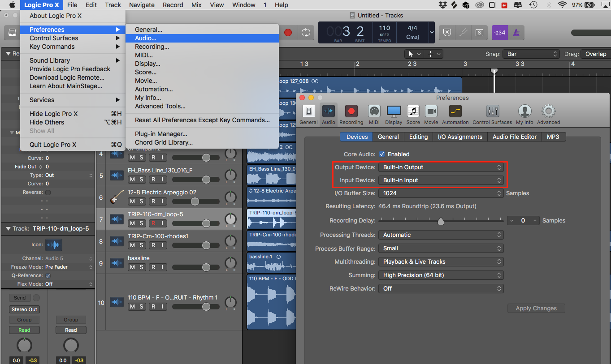Open ReWire Behavior dropdown
Image resolution: width=611 pixels, height=364 pixels.
coord(441,288)
